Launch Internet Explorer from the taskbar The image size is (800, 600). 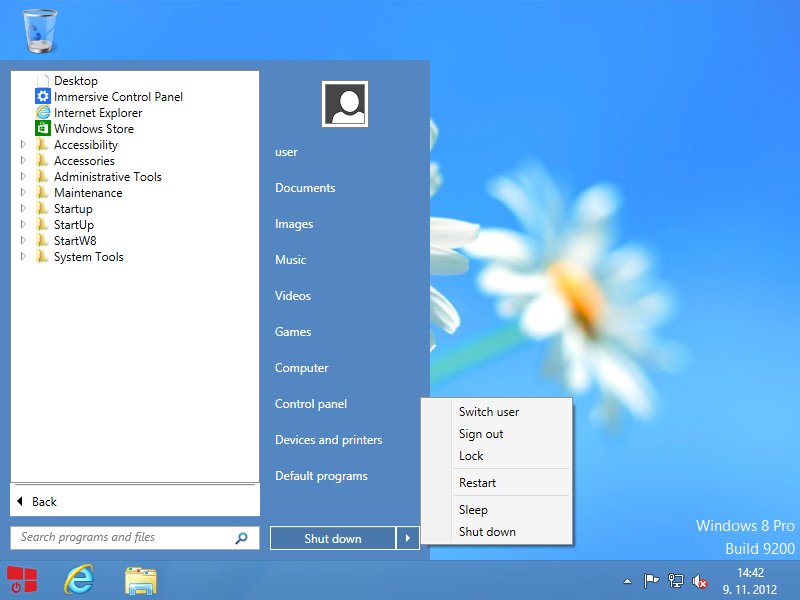pyautogui.click(x=79, y=580)
